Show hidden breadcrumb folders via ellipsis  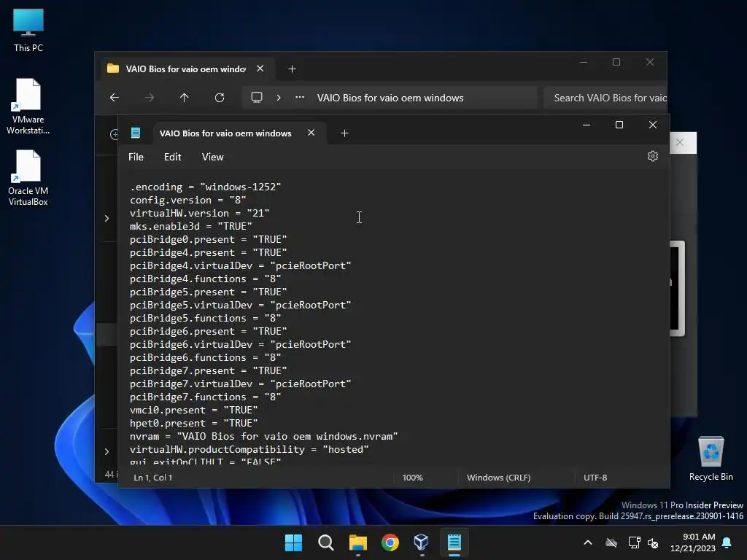click(x=300, y=98)
